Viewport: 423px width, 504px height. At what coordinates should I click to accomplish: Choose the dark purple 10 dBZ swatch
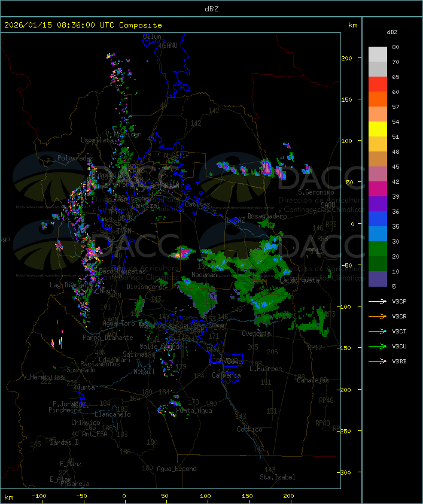(378, 279)
